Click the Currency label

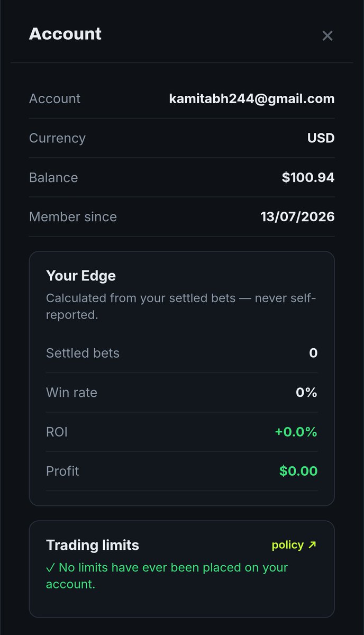57,138
